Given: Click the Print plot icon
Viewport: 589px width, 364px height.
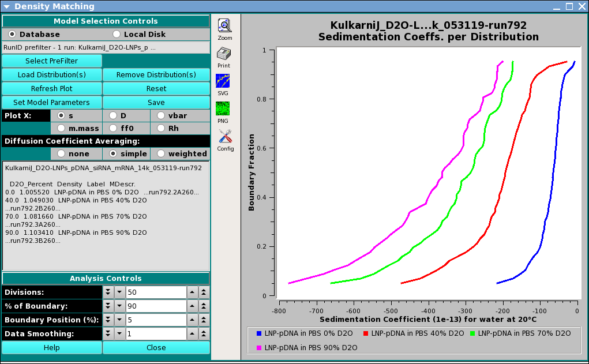Looking at the screenshot, I should (x=224, y=54).
